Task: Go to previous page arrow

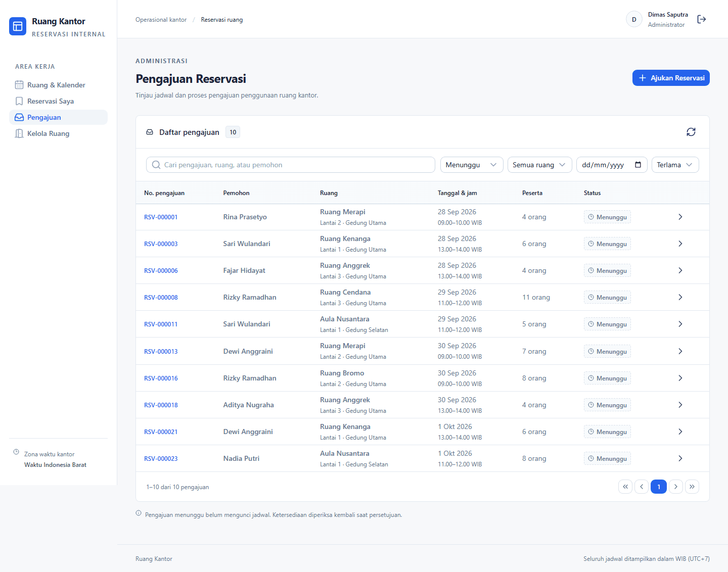Action: 642,487
